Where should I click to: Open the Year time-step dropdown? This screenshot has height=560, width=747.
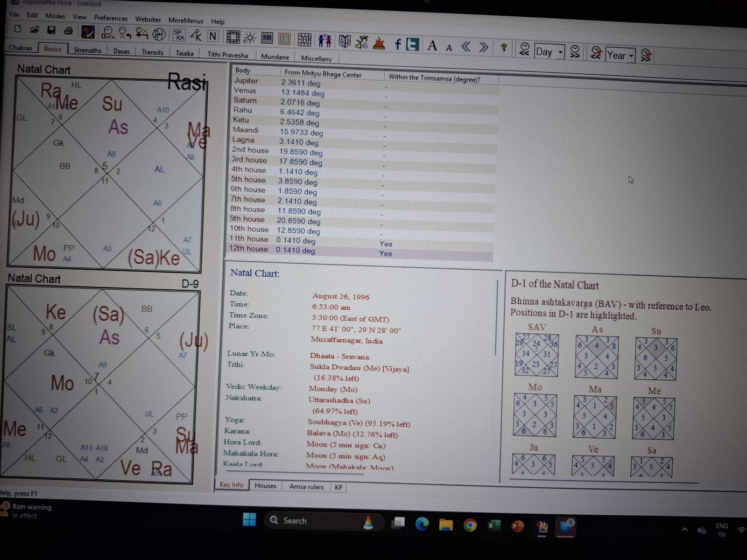tap(631, 56)
